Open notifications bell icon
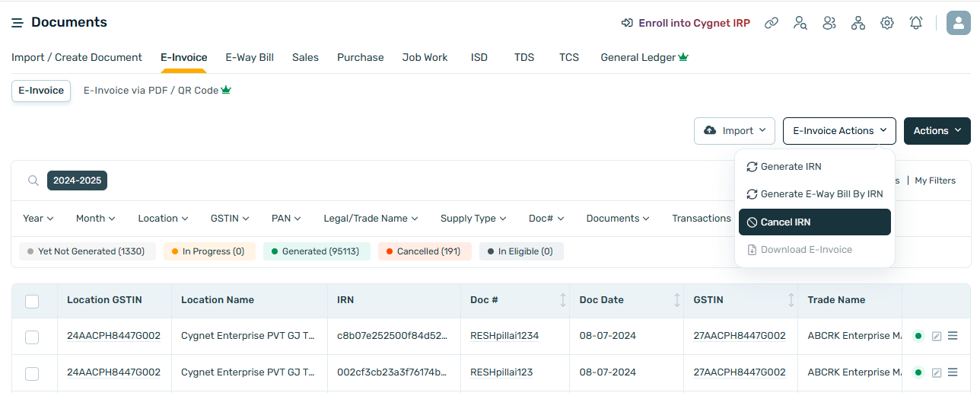This screenshot has width=980, height=393. [x=916, y=23]
